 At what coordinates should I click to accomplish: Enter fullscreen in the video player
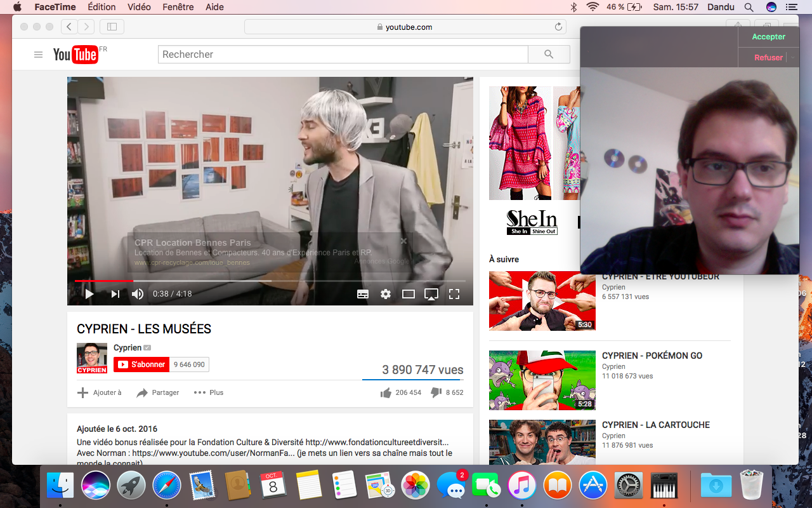(454, 294)
